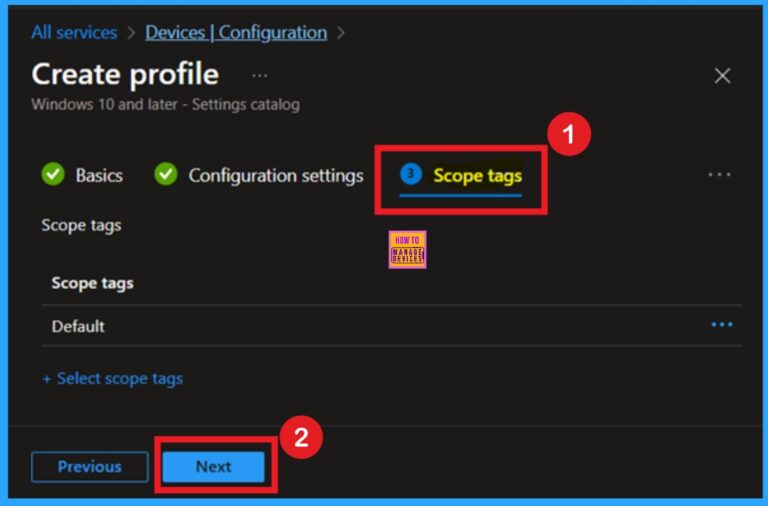Switch to Configuration settings step
This screenshot has height=506, width=768.
coord(259,175)
